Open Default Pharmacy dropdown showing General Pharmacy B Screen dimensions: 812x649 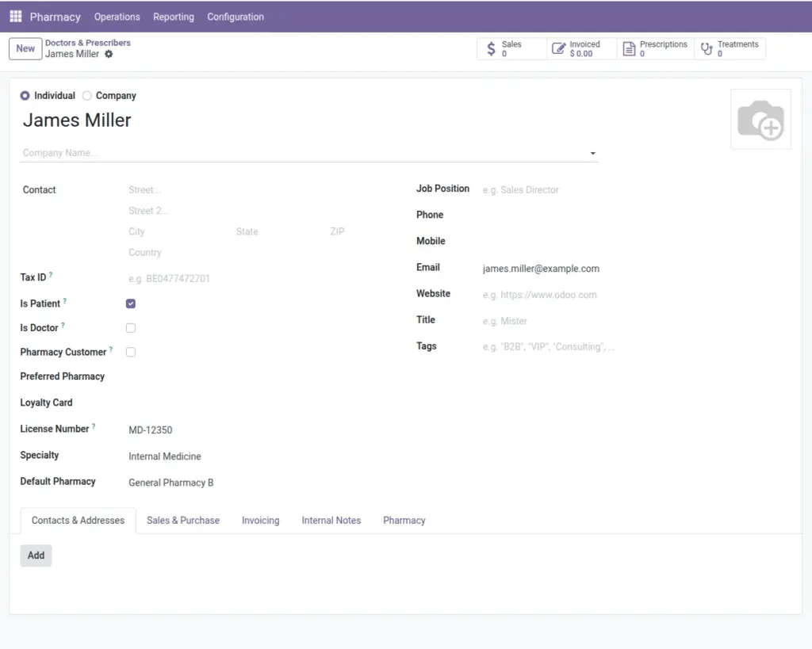click(x=263, y=483)
